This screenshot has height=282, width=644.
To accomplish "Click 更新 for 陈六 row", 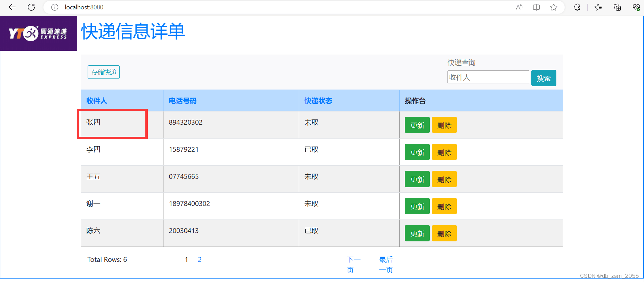I will click(x=417, y=233).
